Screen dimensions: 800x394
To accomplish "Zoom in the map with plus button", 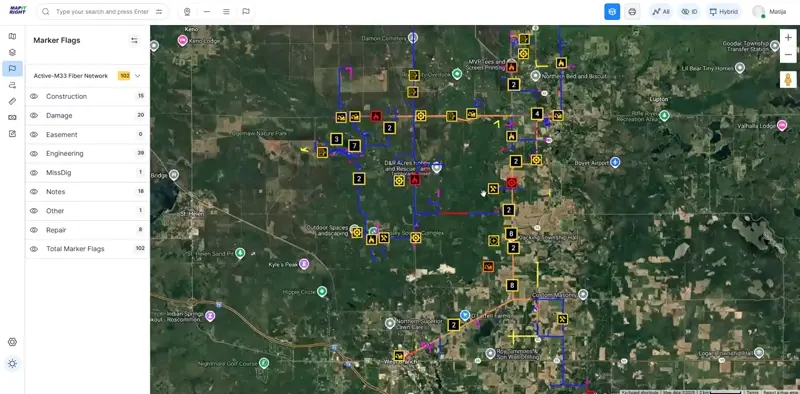I will (x=788, y=38).
